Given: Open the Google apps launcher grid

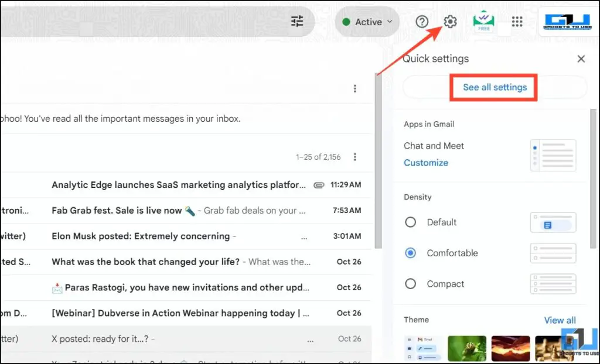Looking at the screenshot, I should point(517,21).
